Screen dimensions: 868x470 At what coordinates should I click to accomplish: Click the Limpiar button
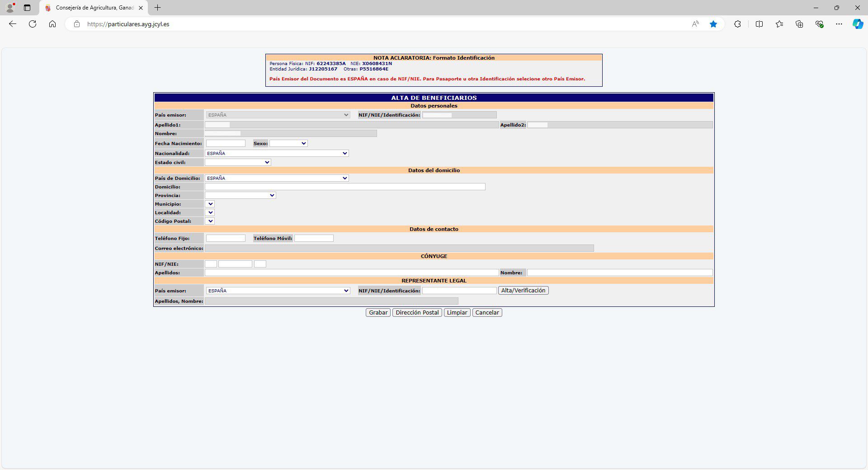click(457, 312)
